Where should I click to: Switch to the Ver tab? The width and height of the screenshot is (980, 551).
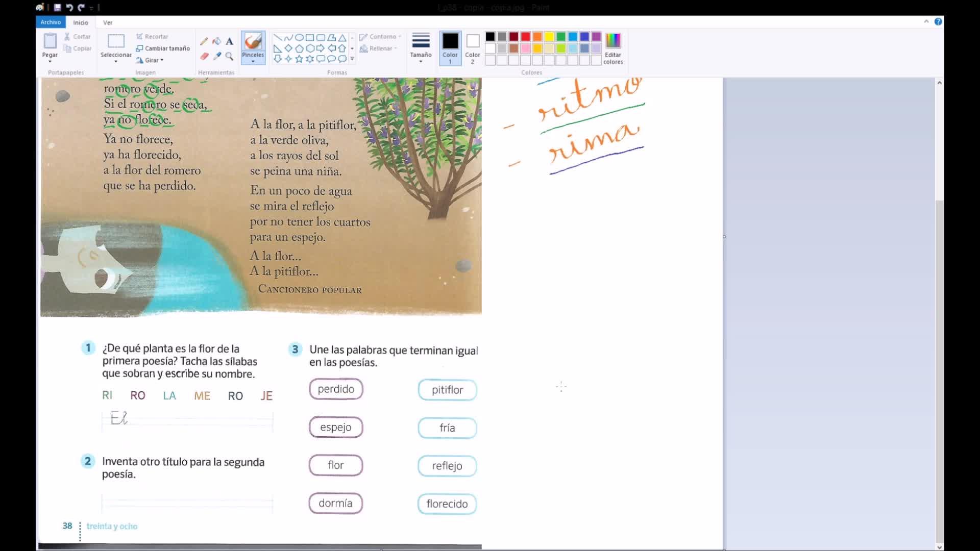tap(108, 22)
